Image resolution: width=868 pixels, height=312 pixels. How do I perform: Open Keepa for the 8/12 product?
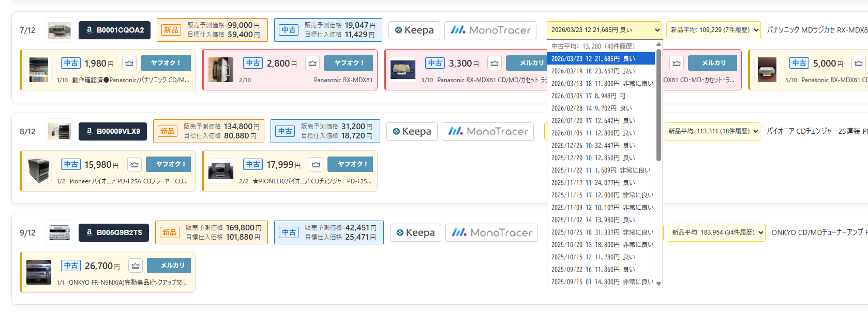click(412, 131)
